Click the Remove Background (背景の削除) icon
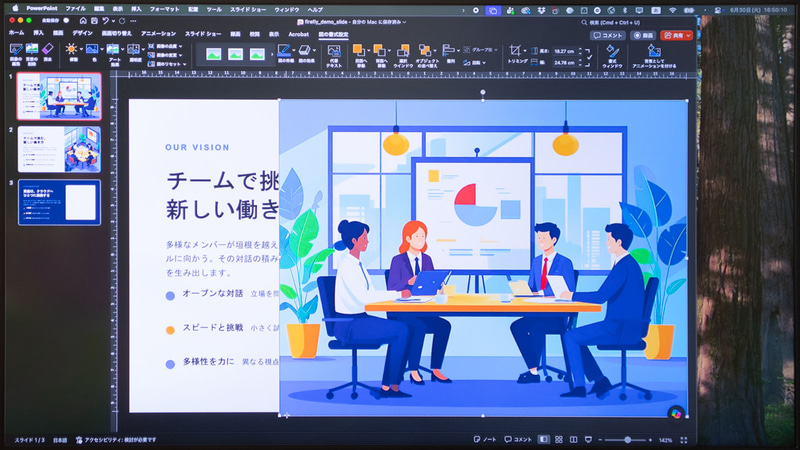Image resolution: width=800 pixels, height=450 pixels. click(32, 49)
